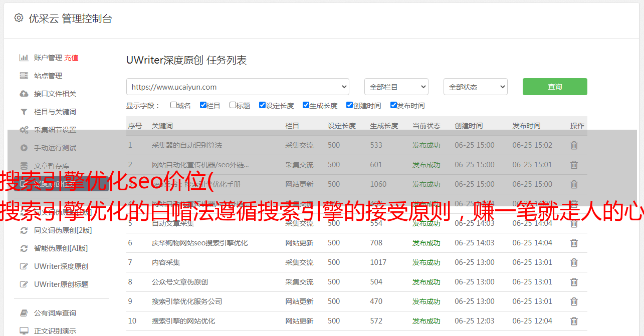Click 智能伪原创[AI版] refresh icon
644x336 pixels.
(x=24, y=248)
